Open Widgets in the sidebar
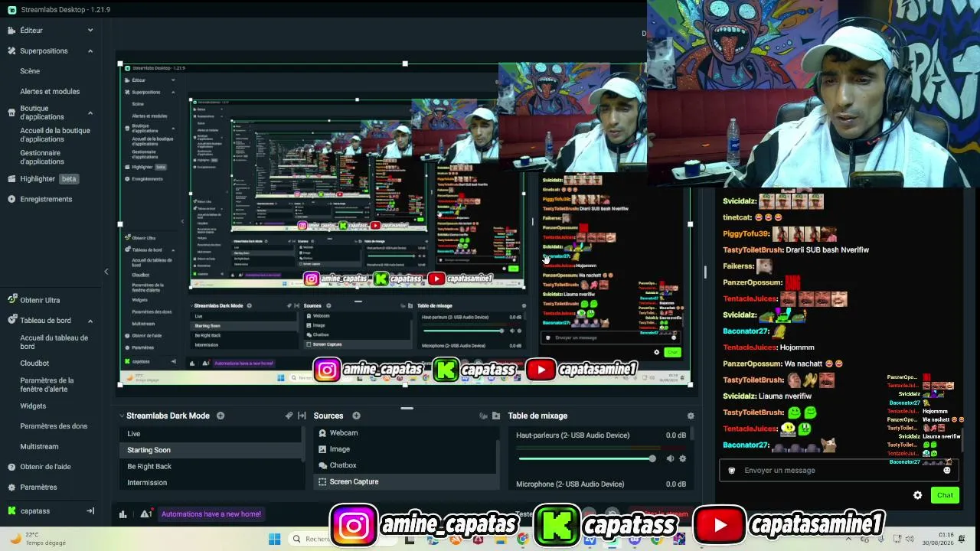This screenshot has height=551, width=980. pyautogui.click(x=33, y=406)
